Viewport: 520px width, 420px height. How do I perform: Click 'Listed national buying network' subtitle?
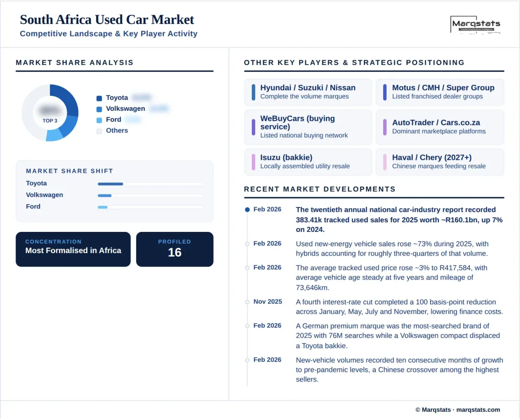coord(304,136)
